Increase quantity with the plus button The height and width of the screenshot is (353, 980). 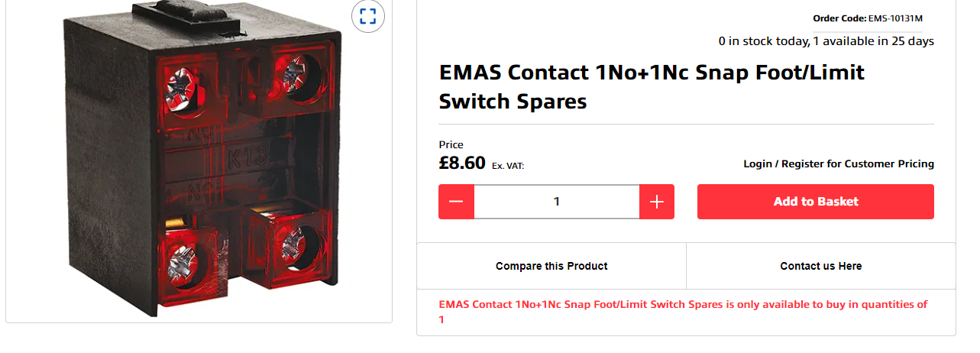657,202
